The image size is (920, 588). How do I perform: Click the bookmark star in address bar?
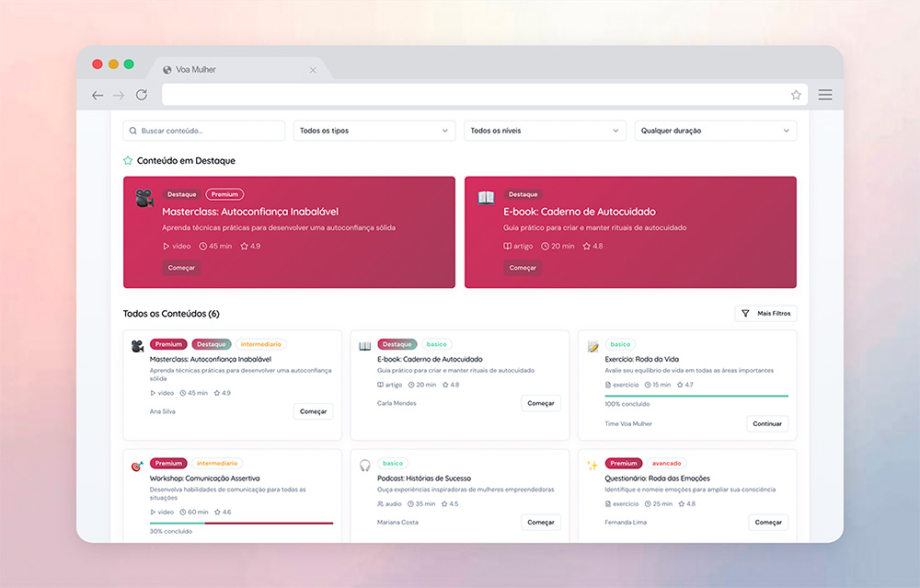point(796,95)
